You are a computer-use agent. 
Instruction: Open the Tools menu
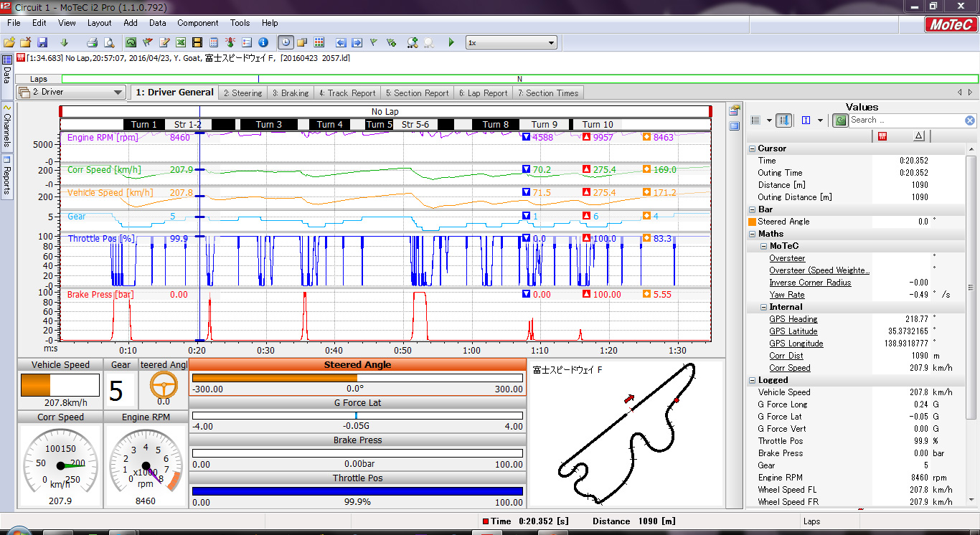click(240, 23)
